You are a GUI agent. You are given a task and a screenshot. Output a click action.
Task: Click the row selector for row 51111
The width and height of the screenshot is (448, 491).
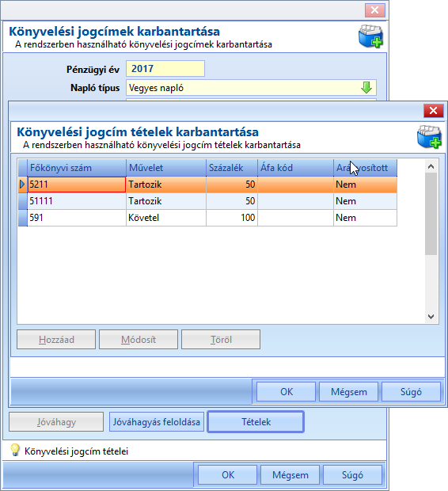(x=22, y=201)
